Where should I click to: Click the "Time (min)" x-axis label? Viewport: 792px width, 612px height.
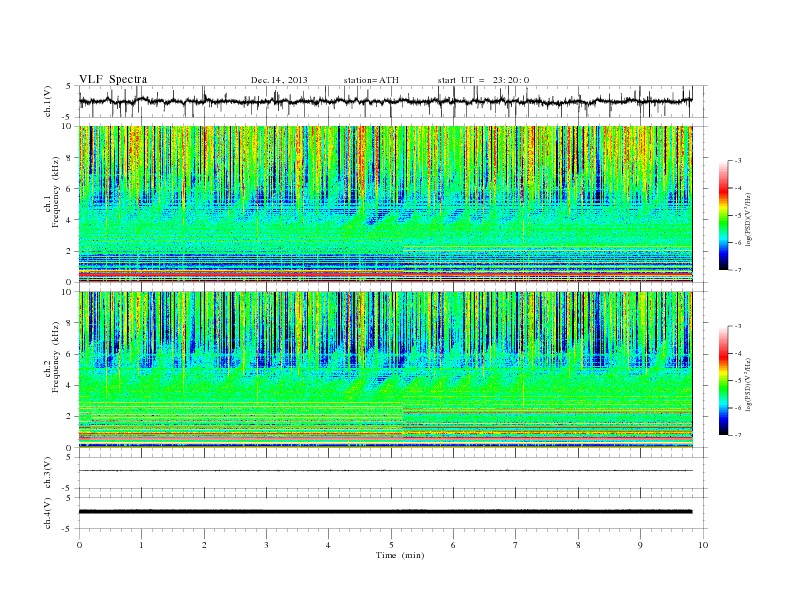[x=400, y=555]
